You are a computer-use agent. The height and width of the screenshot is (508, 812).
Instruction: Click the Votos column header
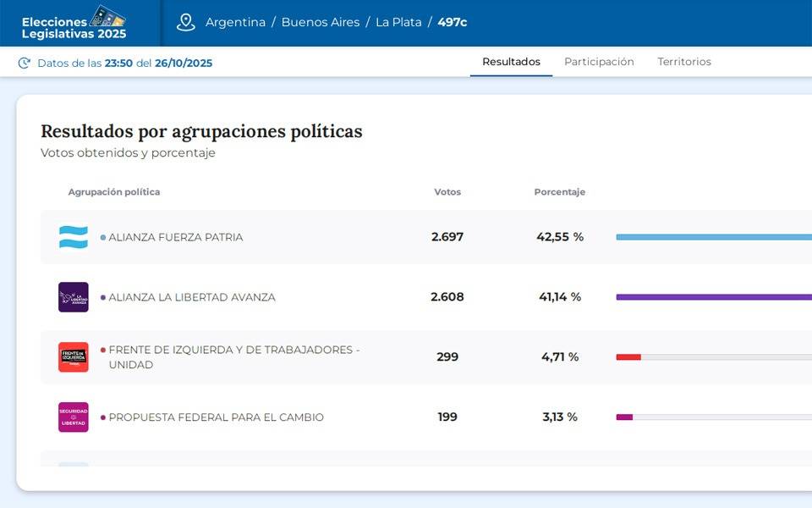tap(447, 192)
